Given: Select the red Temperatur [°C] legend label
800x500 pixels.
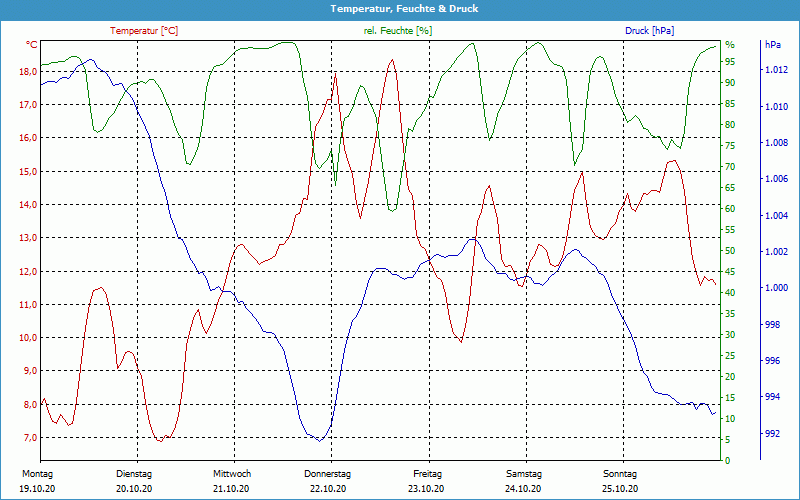Looking at the screenshot, I should [144, 31].
